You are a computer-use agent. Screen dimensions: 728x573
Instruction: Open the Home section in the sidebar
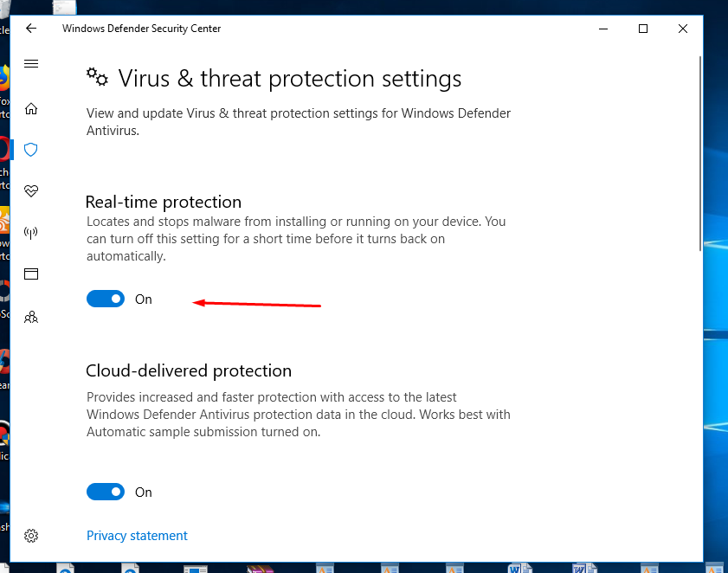click(31, 109)
